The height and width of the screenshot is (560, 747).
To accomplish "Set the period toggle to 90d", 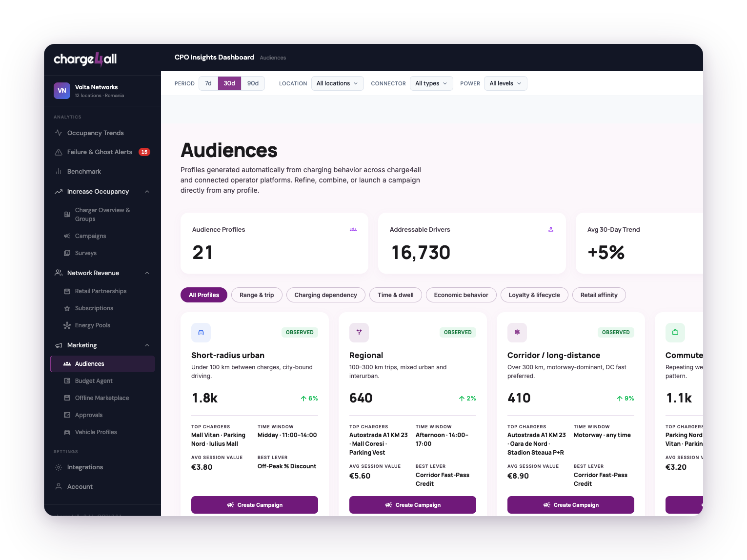I will 253,83.
